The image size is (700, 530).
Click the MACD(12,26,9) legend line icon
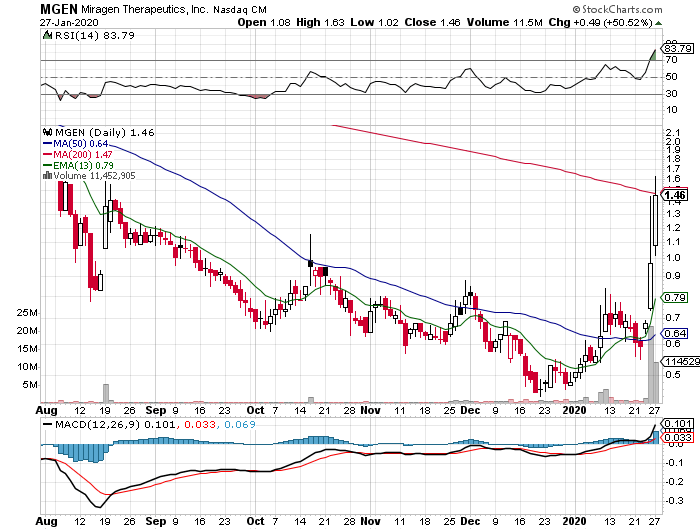click(45, 424)
